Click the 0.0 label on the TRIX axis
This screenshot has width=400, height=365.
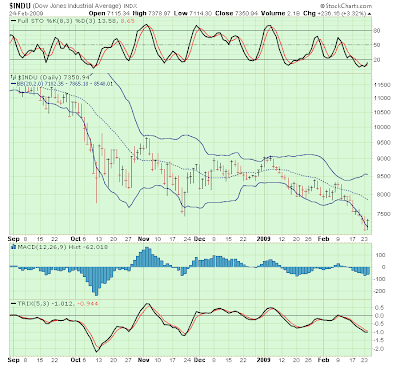(380, 316)
